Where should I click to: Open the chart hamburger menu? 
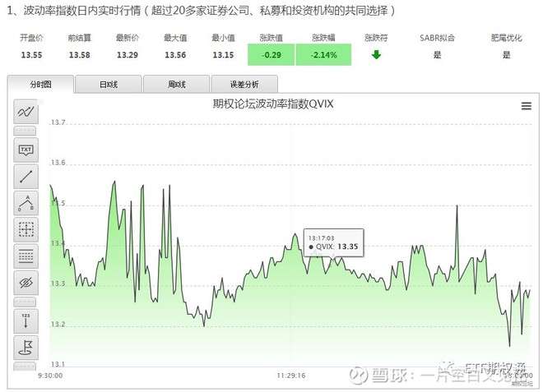click(x=526, y=106)
